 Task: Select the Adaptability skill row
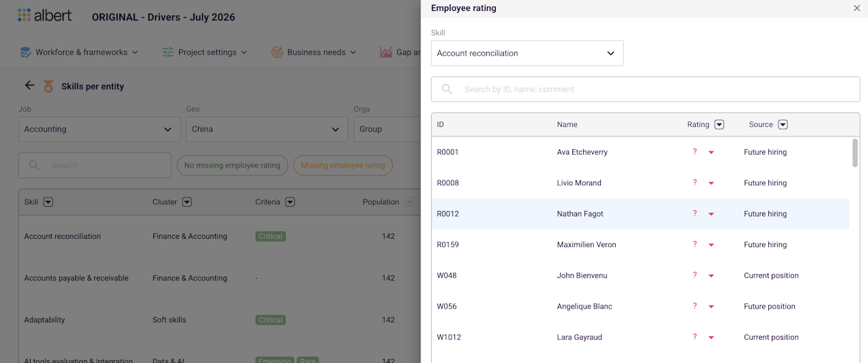pyautogui.click(x=219, y=320)
